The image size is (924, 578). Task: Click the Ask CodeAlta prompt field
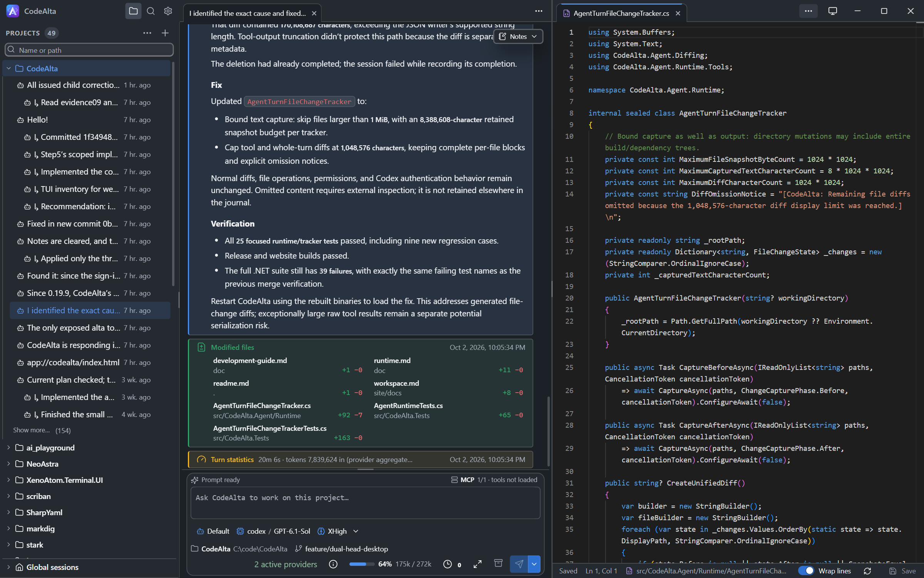point(365,503)
